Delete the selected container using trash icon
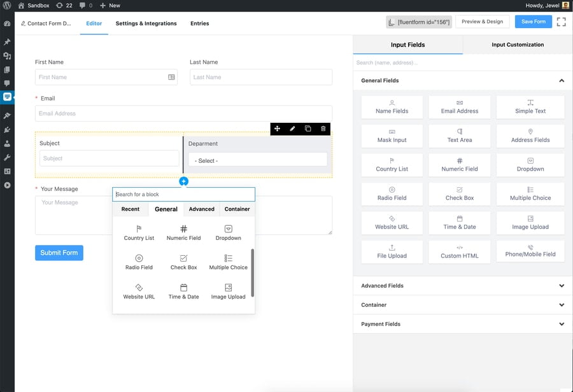573x392 pixels. point(323,129)
